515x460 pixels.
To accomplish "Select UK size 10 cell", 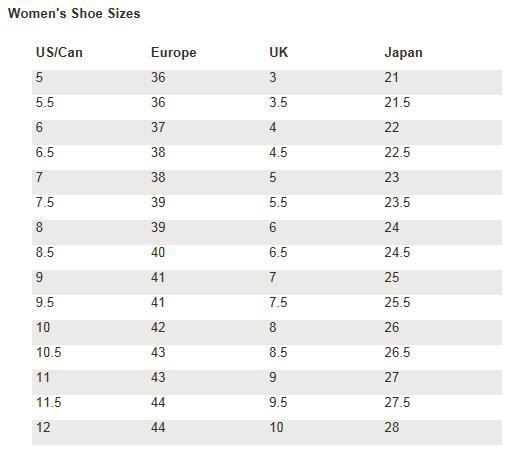I will 276,427.
